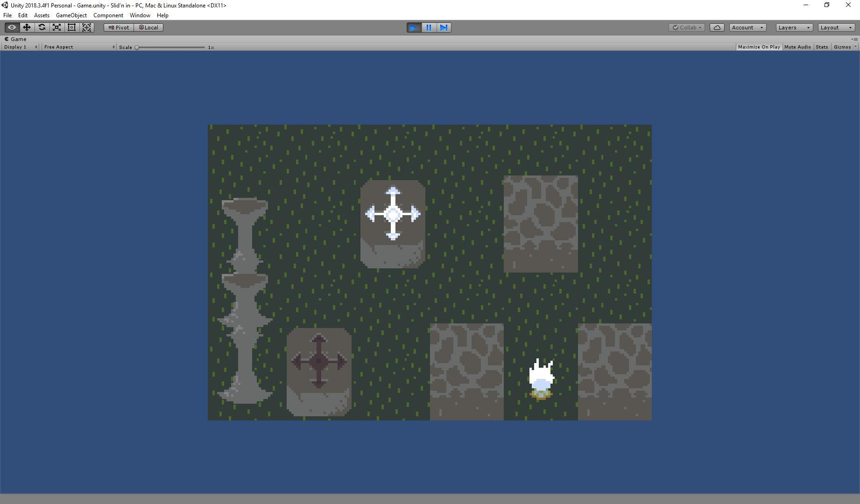Open the File menu
Viewport: 860px width, 504px height.
(x=7, y=15)
